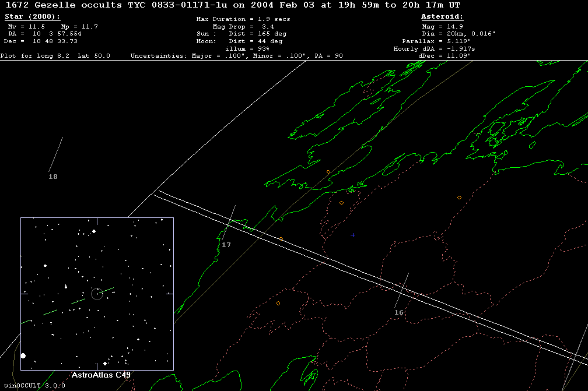
Task: Click the time marker labeled 18
Action: (53, 177)
